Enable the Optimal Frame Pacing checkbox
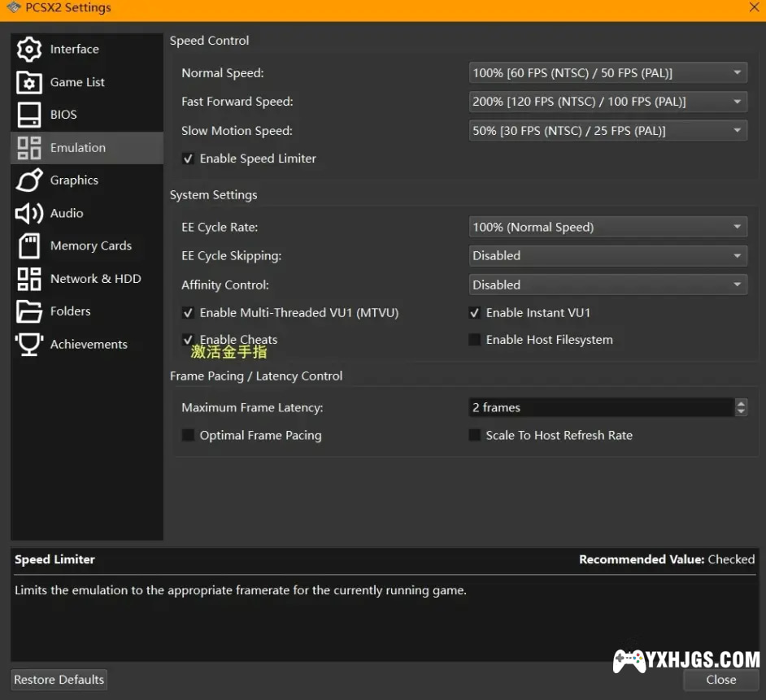 pos(189,436)
